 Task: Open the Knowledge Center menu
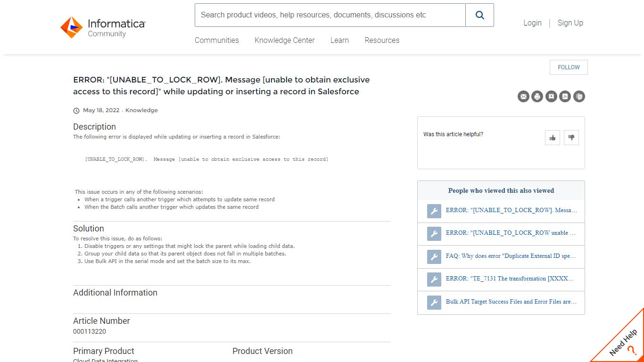pos(285,41)
